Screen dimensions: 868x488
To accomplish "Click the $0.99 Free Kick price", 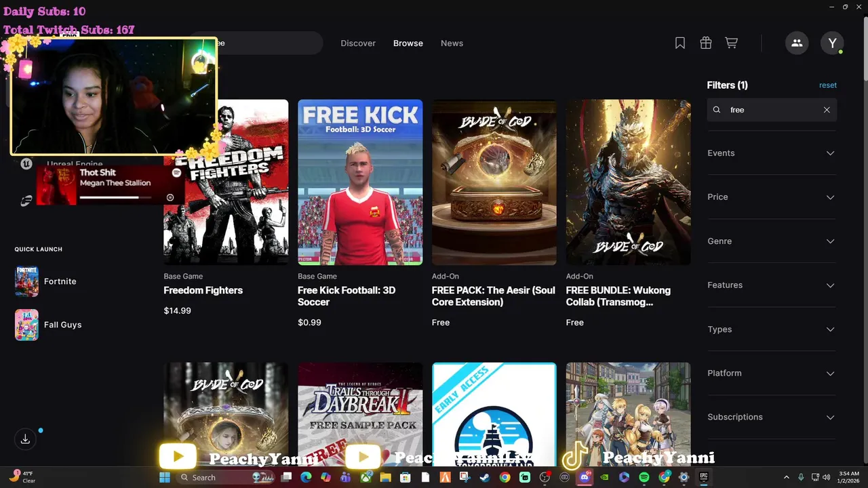I will click(x=309, y=323).
